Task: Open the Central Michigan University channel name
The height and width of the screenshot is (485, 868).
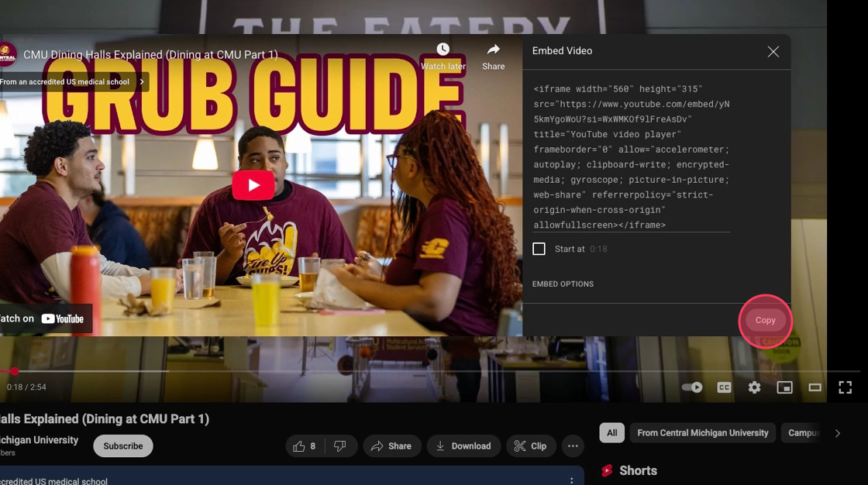Action: pyautogui.click(x=40, y=440)
